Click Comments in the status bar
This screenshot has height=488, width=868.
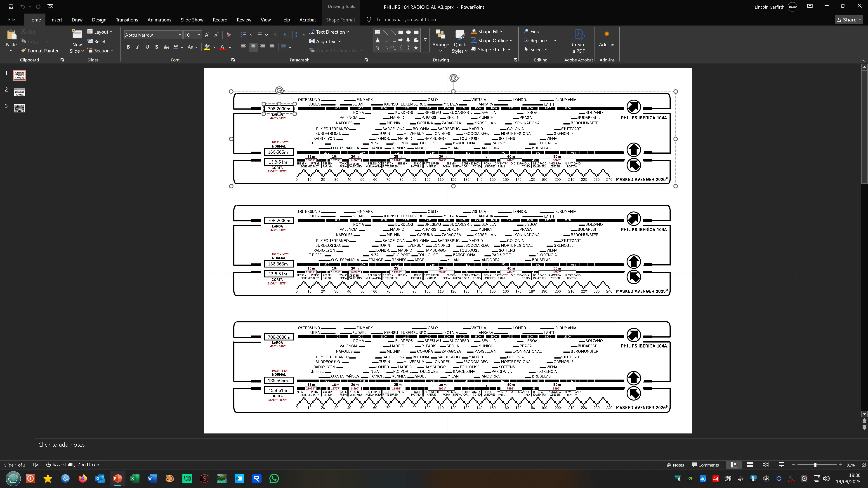click(705, 465)
